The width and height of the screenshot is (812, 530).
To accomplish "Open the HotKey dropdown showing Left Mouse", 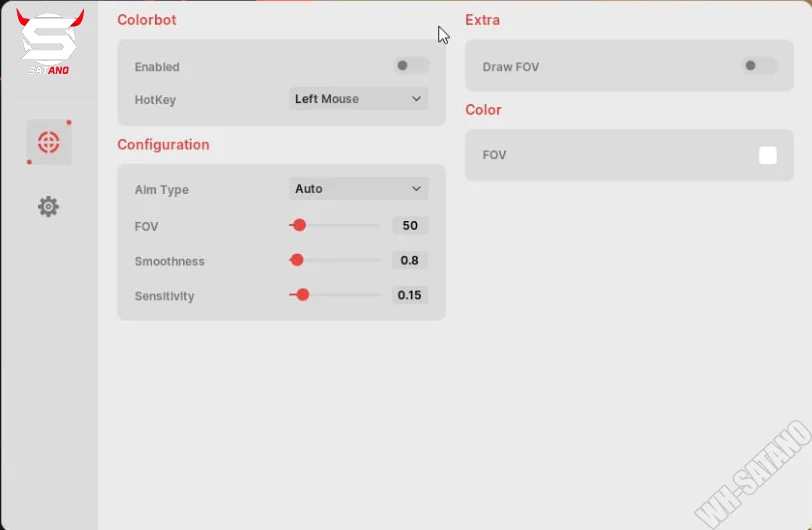I will coord(358,99).
